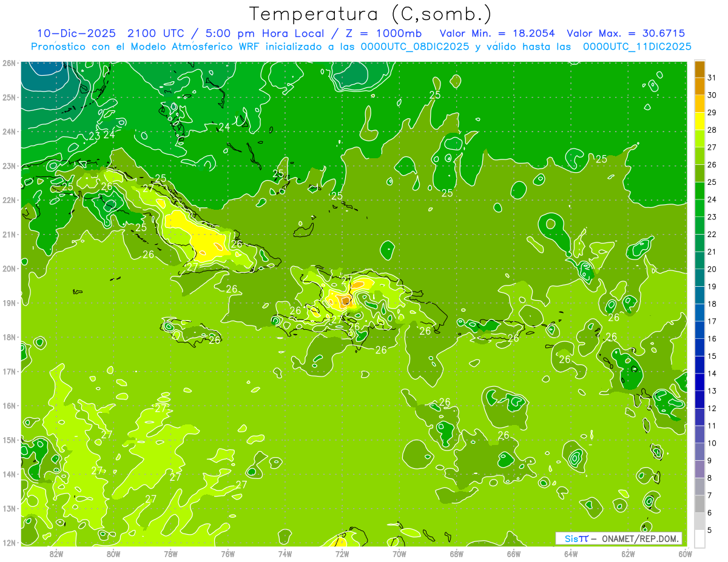Screen dimensions: 728x562
Task: Click the '78W' longitude axis label
Action: point(170,554)
